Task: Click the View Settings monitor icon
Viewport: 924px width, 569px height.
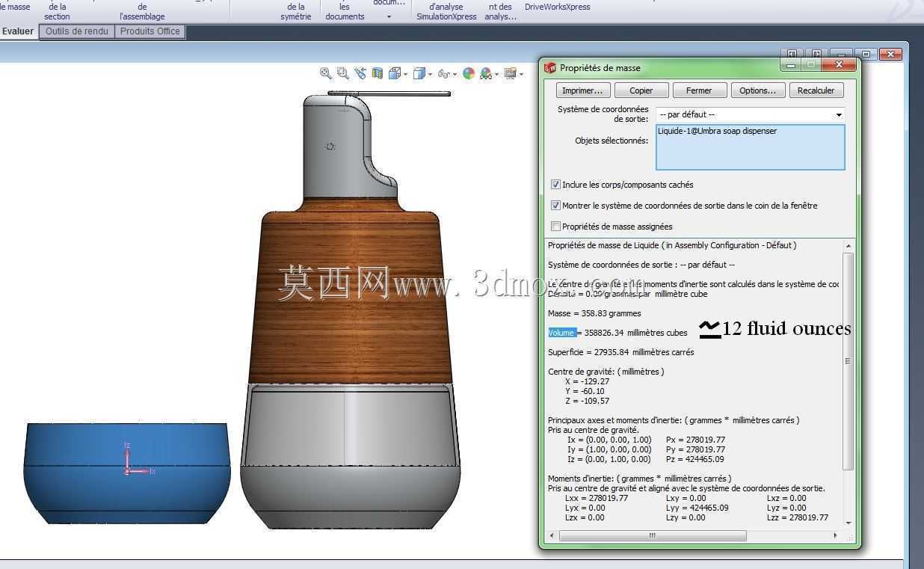Action: pos(511,73)
